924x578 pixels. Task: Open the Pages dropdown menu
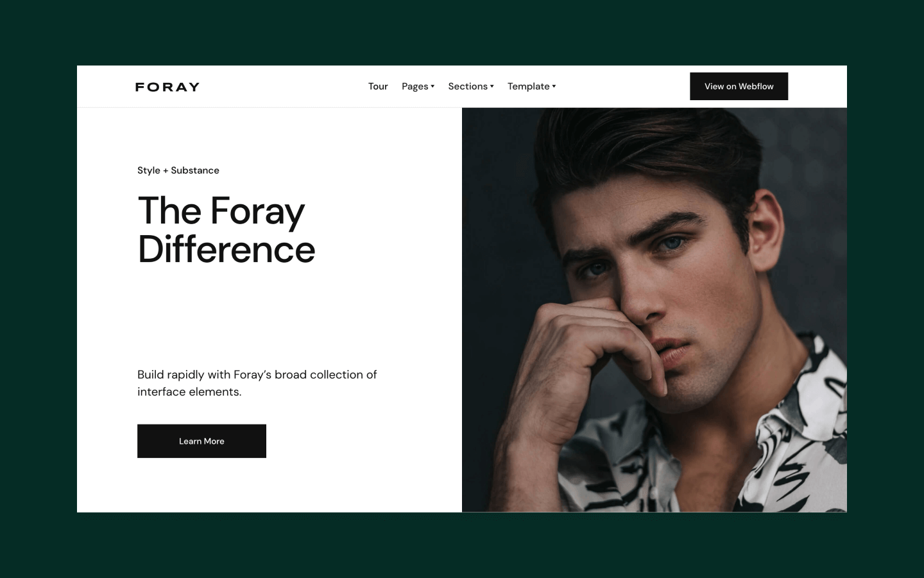point(418,86)
